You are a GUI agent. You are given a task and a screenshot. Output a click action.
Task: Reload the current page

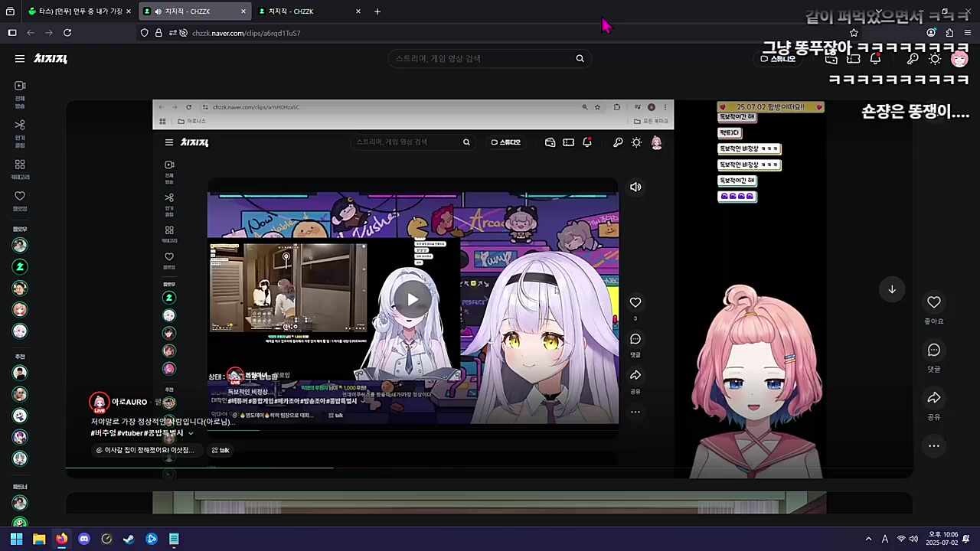[x=67, y=33]
